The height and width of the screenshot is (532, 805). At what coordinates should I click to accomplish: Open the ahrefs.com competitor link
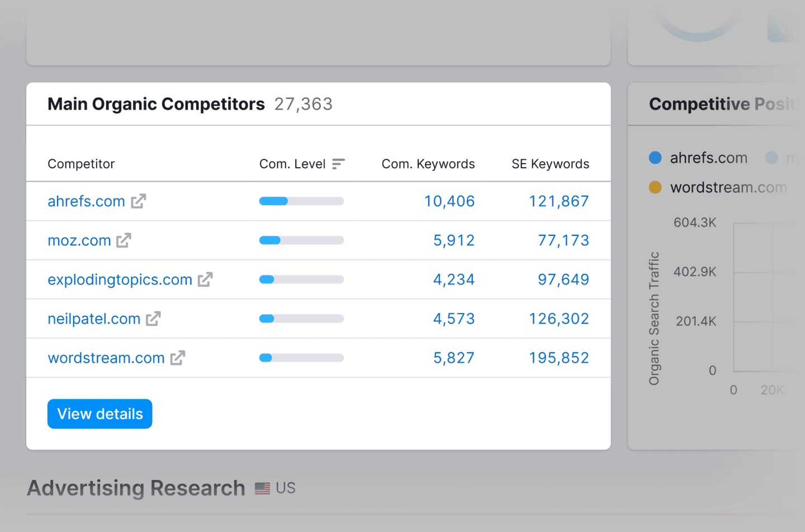[86, 201]
